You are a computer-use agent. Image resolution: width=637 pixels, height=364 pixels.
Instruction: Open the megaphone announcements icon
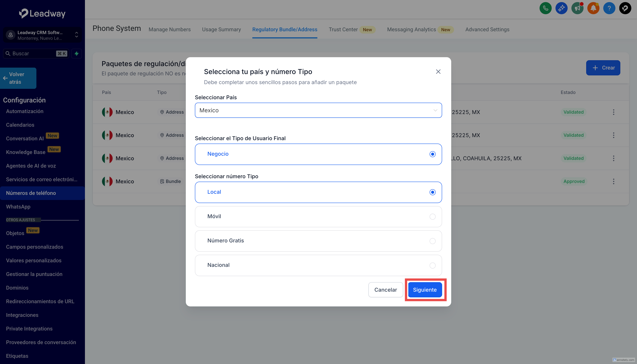click(x=577, y=8)
